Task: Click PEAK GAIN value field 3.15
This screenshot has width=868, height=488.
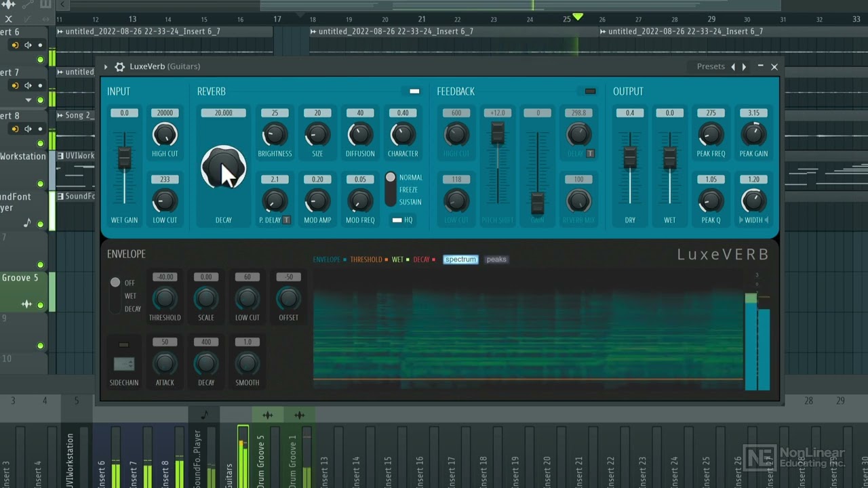Action: 753,113
